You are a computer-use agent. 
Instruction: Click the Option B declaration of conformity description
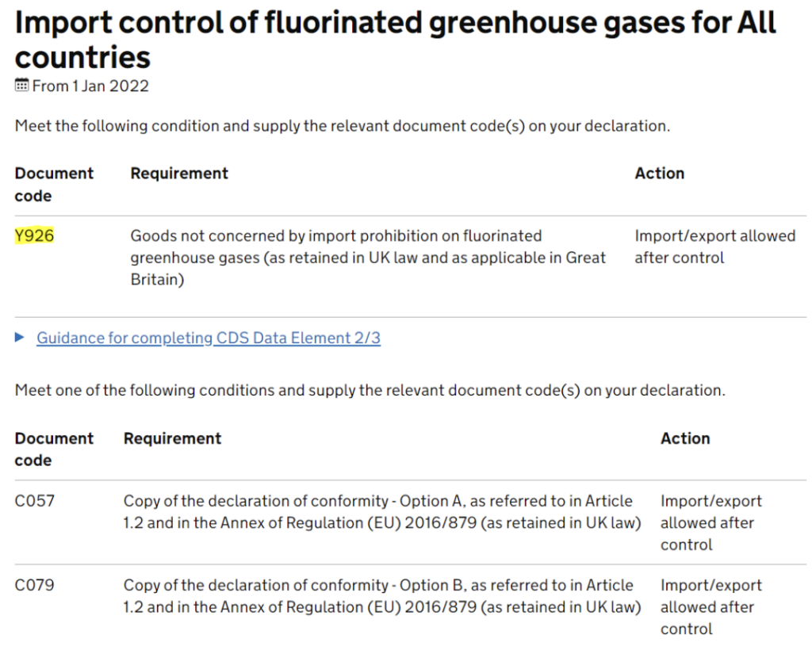(382, 596)
